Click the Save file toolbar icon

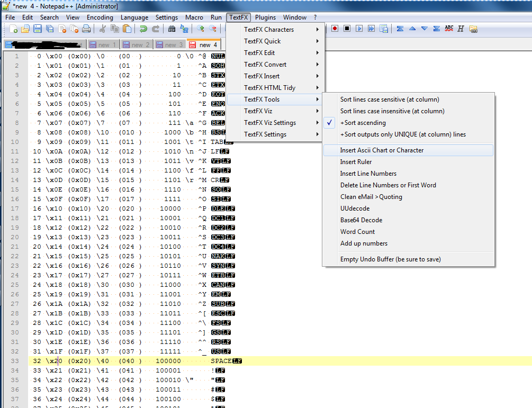38,29
